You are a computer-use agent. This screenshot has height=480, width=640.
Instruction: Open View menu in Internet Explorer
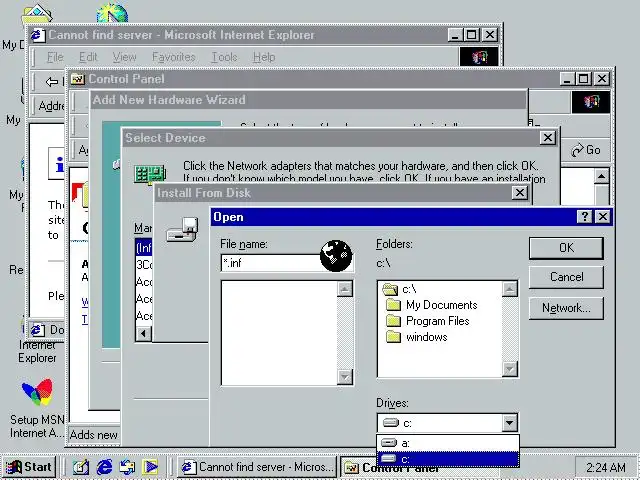point(124,57)
